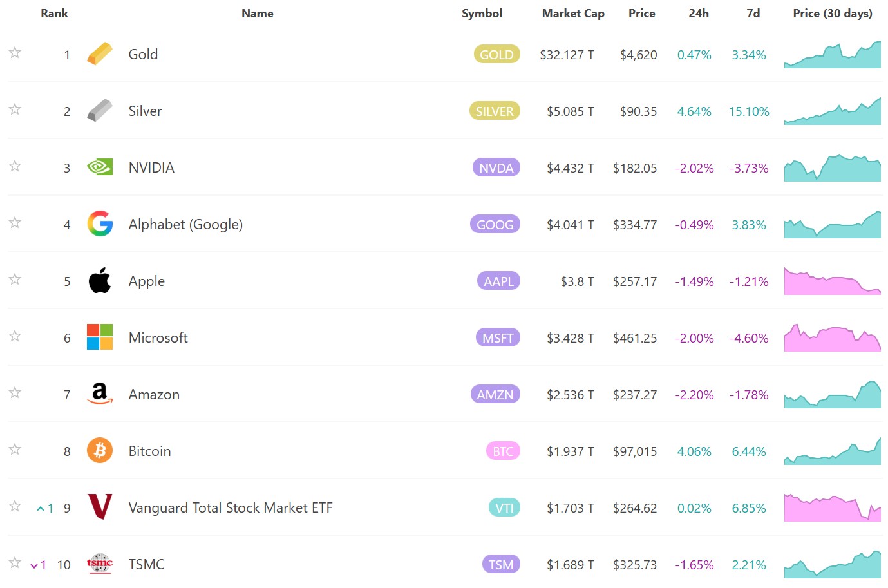Toggle favorite star for Gold

pyautogui.click(x=15, y=53)
